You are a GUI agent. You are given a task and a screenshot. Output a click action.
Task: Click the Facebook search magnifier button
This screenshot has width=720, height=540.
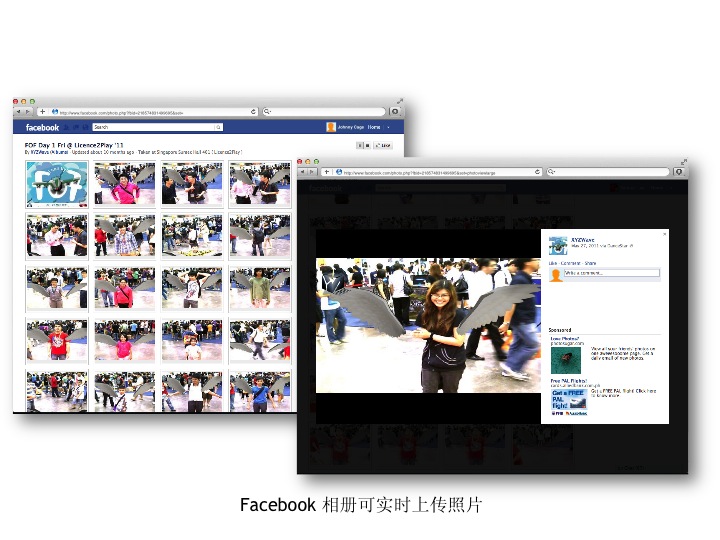tap(219, 127)
